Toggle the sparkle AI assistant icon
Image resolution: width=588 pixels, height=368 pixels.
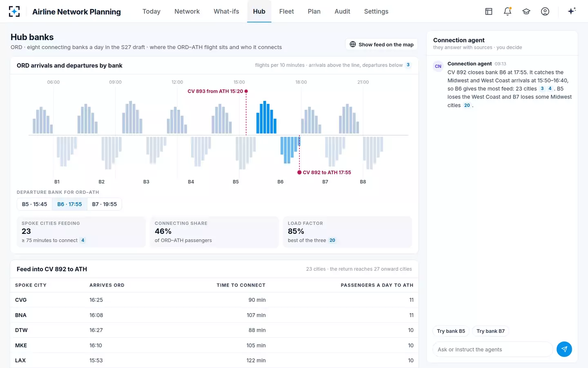(x=572, y=11)
